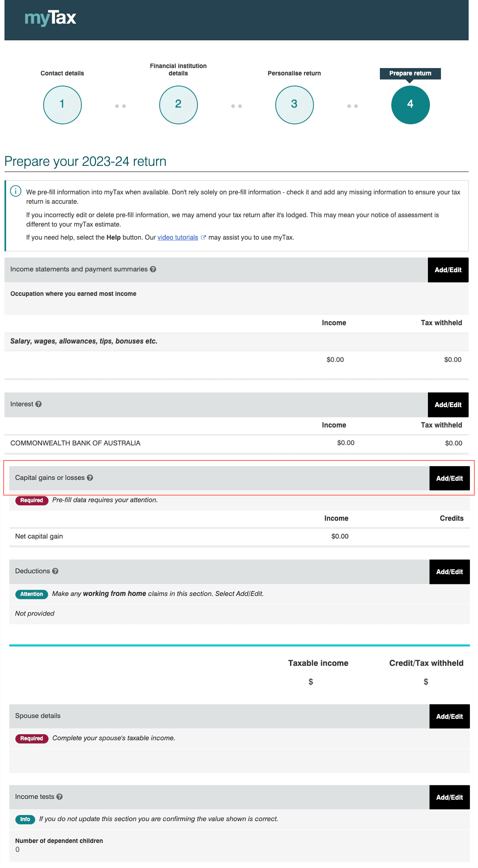This screenshot has width=478, height=868.
Task: Click Add/Edit for Deductions
Action: tap(449, 572)
